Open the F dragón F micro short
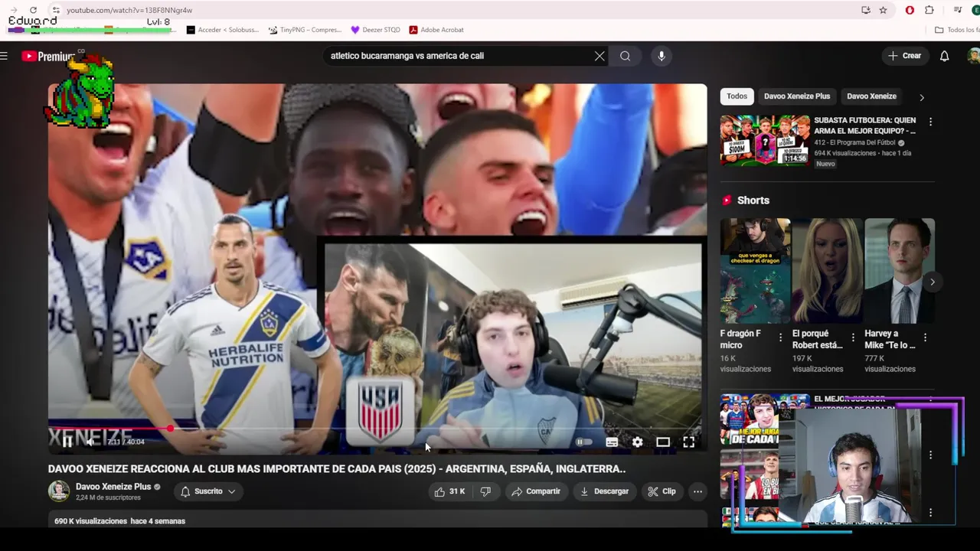Viewport: 980px width, 551px height. click(x=755, y=270)
